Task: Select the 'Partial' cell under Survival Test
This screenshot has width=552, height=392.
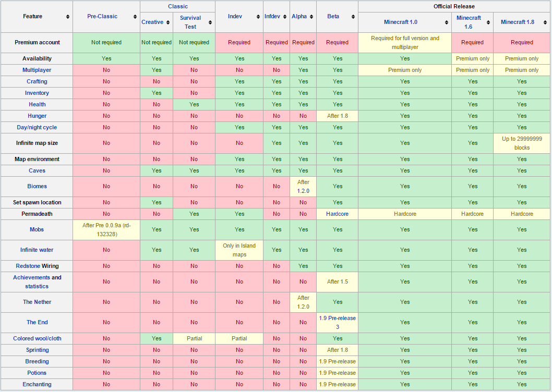Action: pos(194,338)
